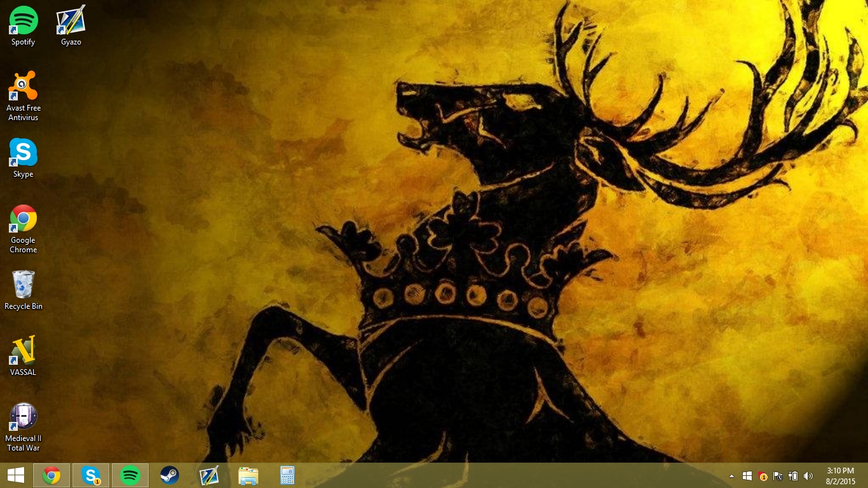This screenshot has height=488, width=868.
Task: Switch to Chrome in the taskbar
Action: click(x=51, y=475)
